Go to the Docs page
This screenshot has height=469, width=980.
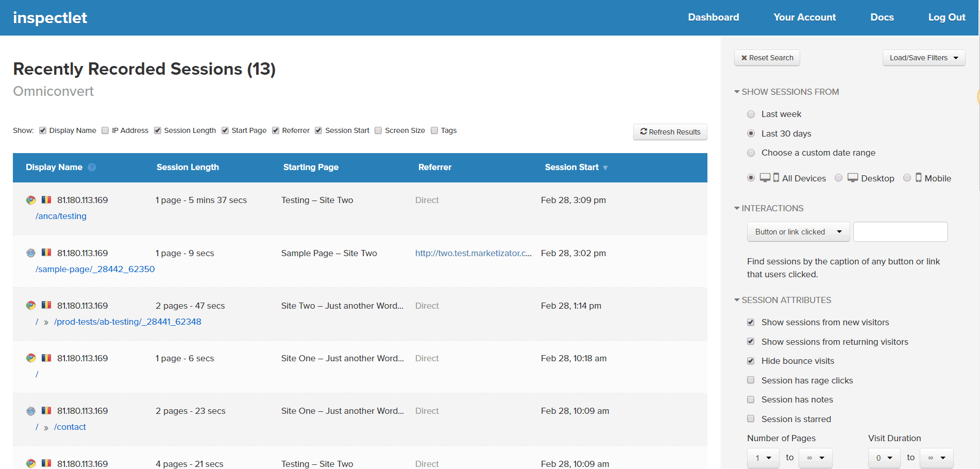(882, 17)
